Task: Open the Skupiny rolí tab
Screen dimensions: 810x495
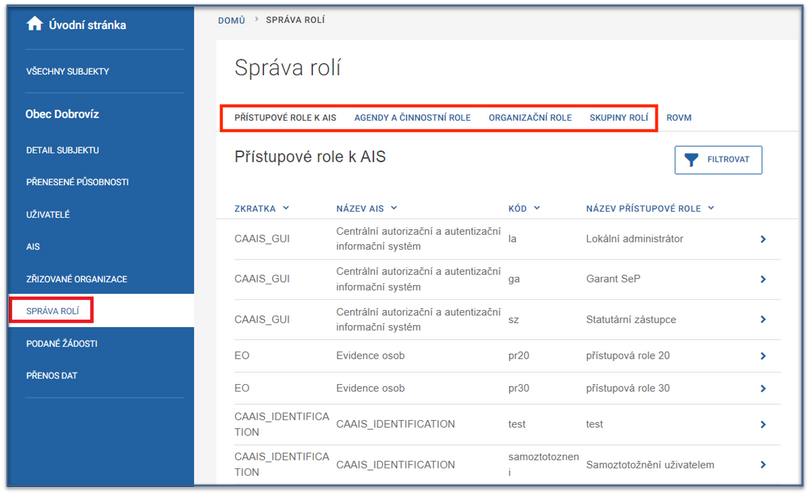Action: (619, 118)
